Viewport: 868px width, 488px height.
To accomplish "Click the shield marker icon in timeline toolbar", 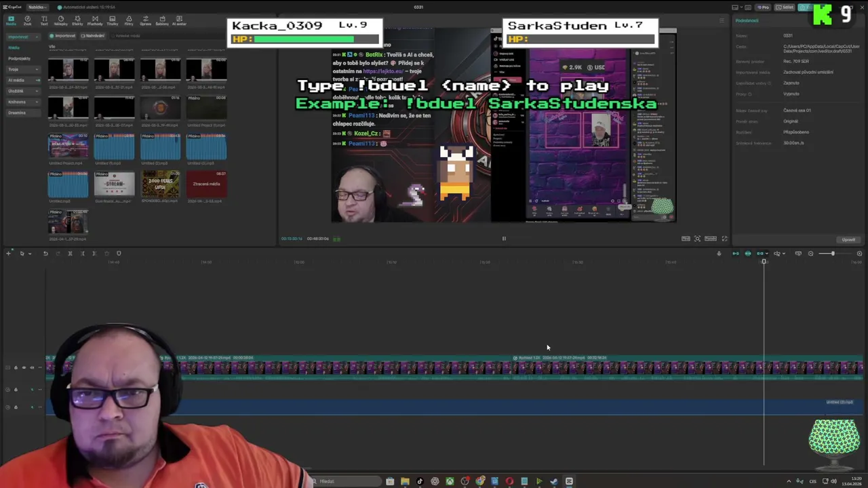I will pos(119,253).
